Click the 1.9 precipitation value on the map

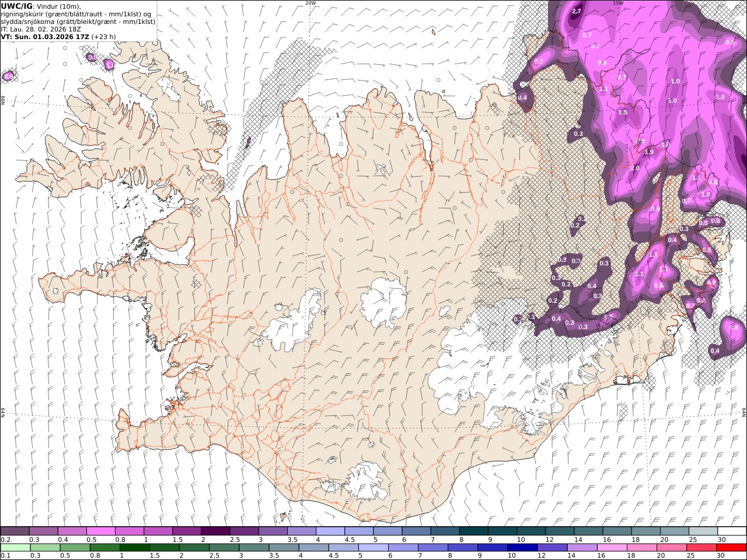[x=649, y=152]
